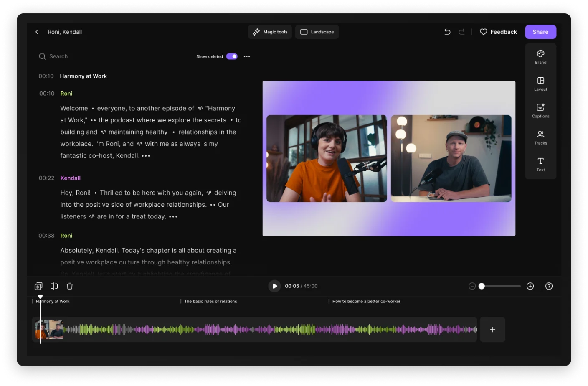This screenshot has height=386, width=588.
Task: Open the Captions panel
Action: pos(540,110)
